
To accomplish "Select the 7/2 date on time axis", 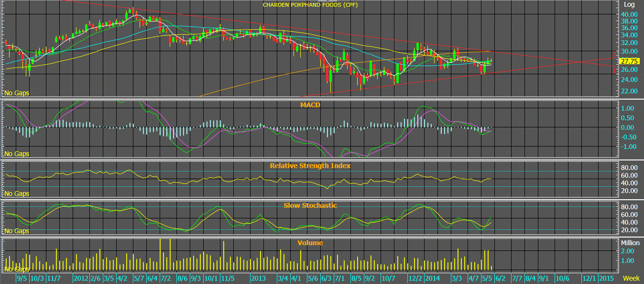I will 166,278.
